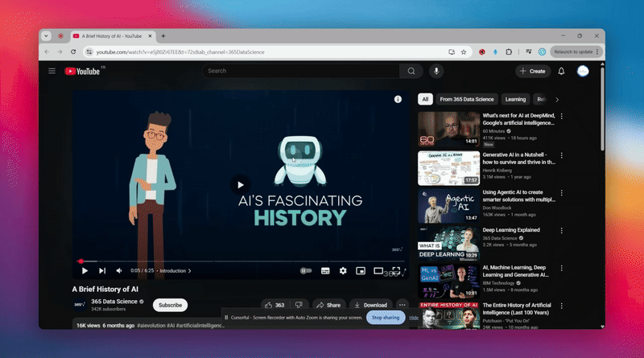Open Chrome extensions puzzle icon

509,51
